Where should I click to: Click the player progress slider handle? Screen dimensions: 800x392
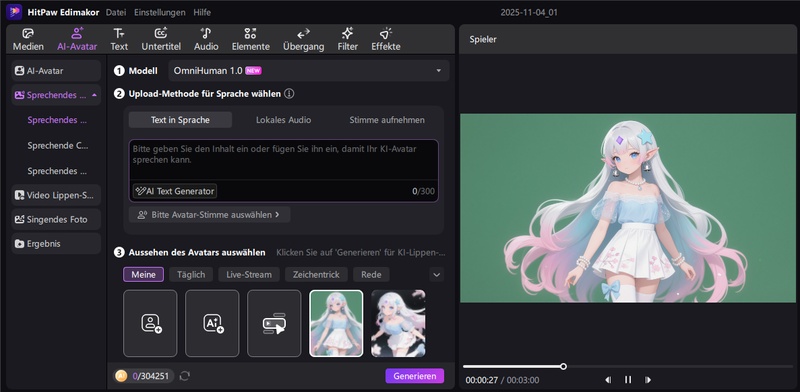tap(563, 366)
